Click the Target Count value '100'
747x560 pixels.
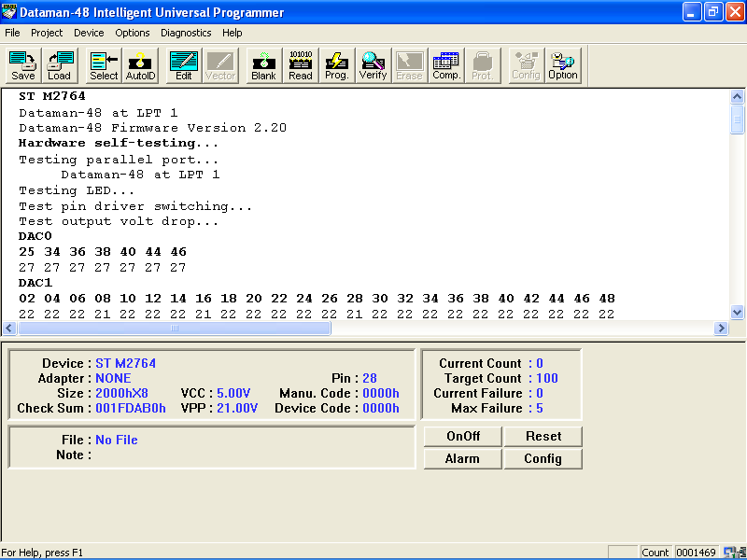(547, 378)
